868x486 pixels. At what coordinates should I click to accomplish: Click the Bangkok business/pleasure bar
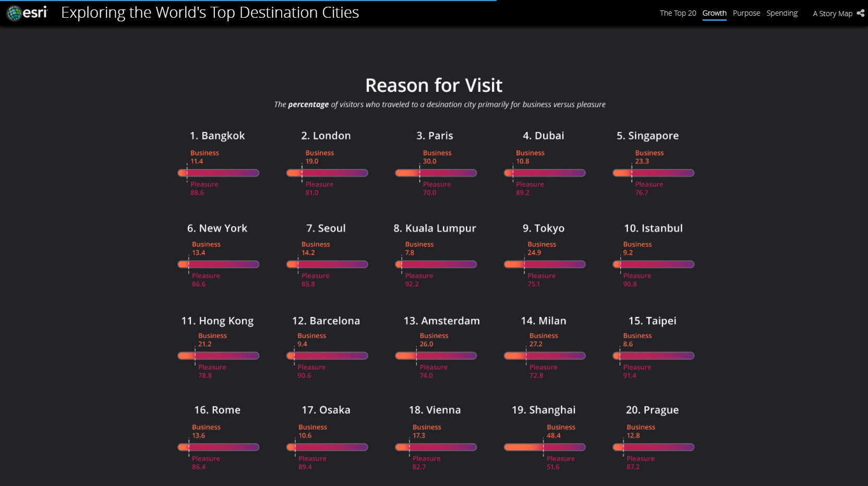(x=219, y=173)
